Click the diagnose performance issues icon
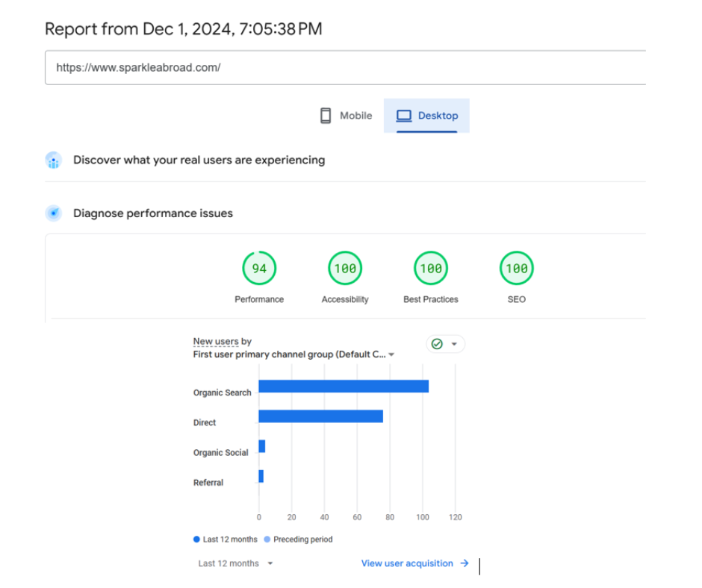The height and width of the screenshot is (588, 702). (53, 213)
